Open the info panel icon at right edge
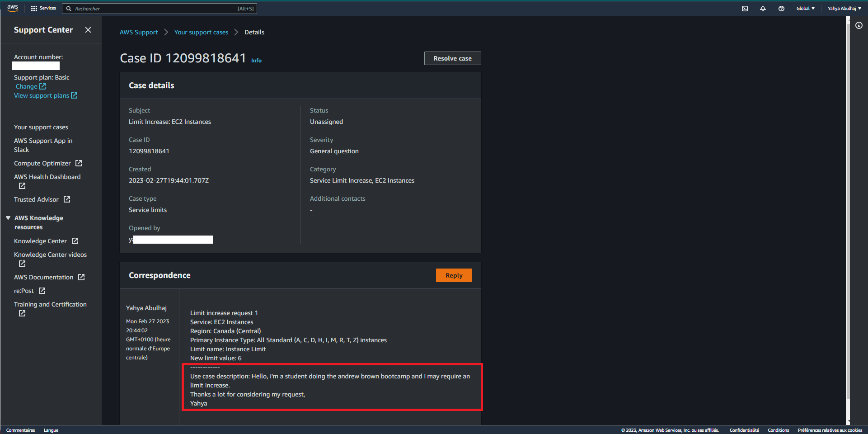 859,25
